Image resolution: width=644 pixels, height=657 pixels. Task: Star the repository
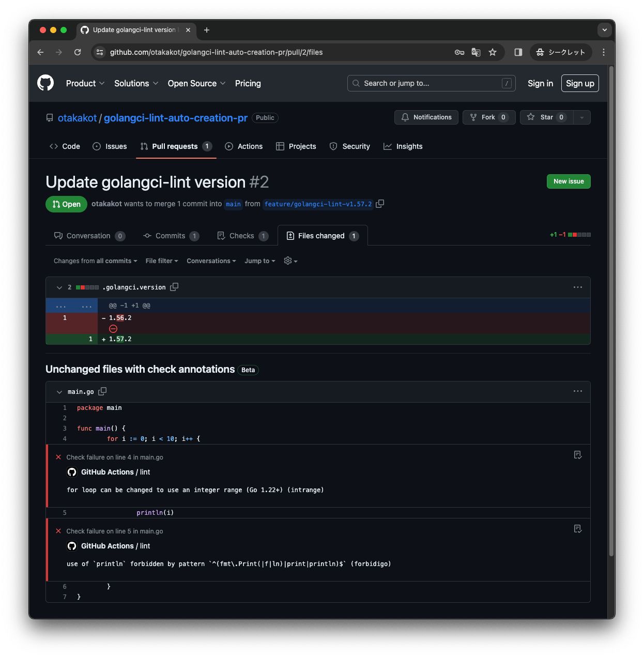(x=547, y=117)
